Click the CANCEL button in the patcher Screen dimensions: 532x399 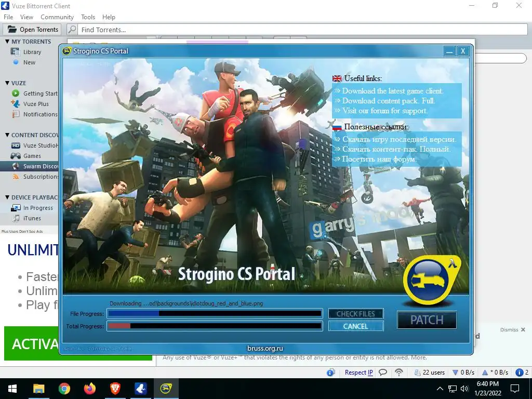click(x=355, y=326)
